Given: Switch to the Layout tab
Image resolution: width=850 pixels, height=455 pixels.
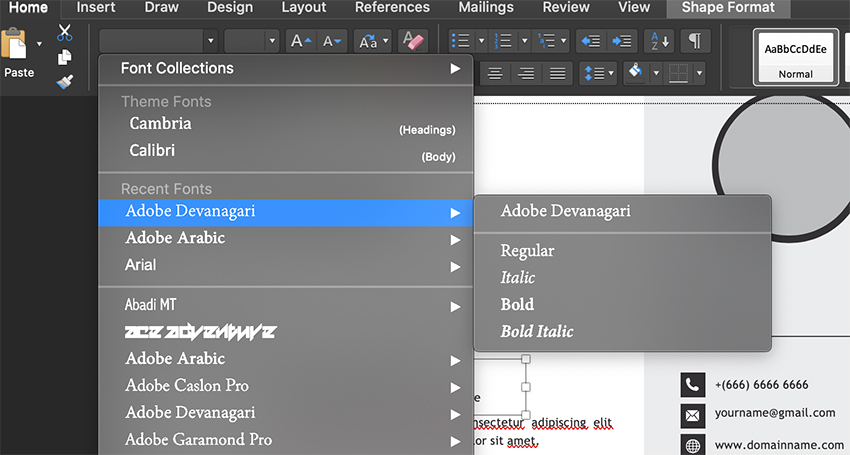Looking at the screenshot, I should 304,8.
